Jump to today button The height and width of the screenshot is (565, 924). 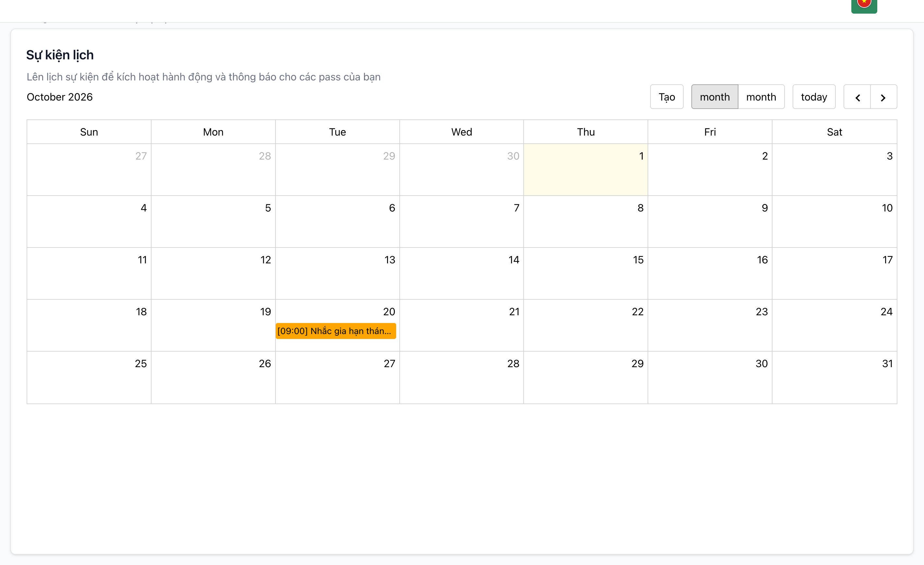point(814,97)
